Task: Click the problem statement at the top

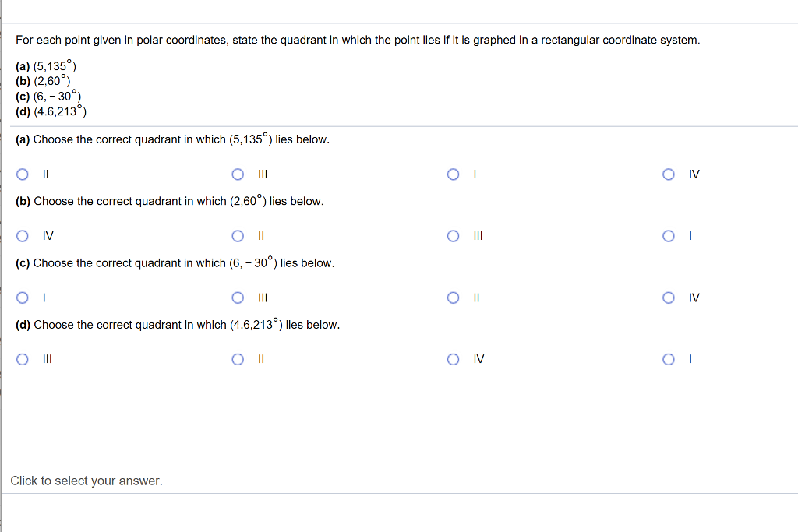Action: click(358, 40)
